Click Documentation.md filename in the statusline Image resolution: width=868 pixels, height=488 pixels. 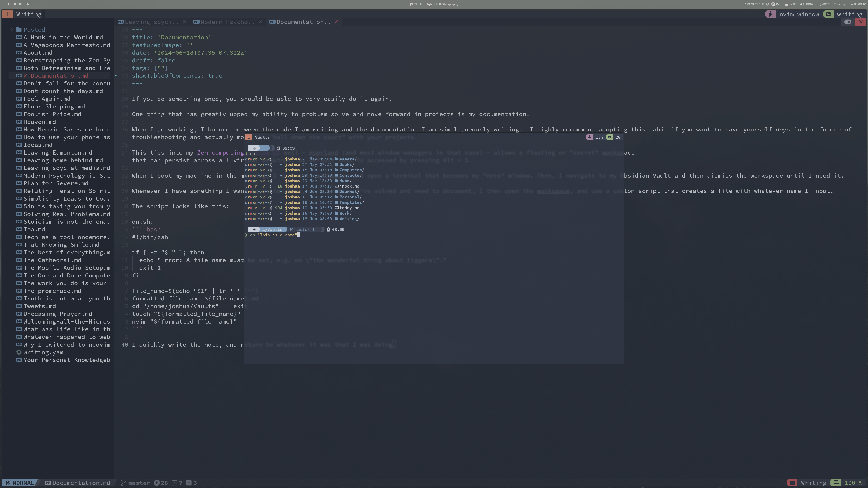(81, 483)
